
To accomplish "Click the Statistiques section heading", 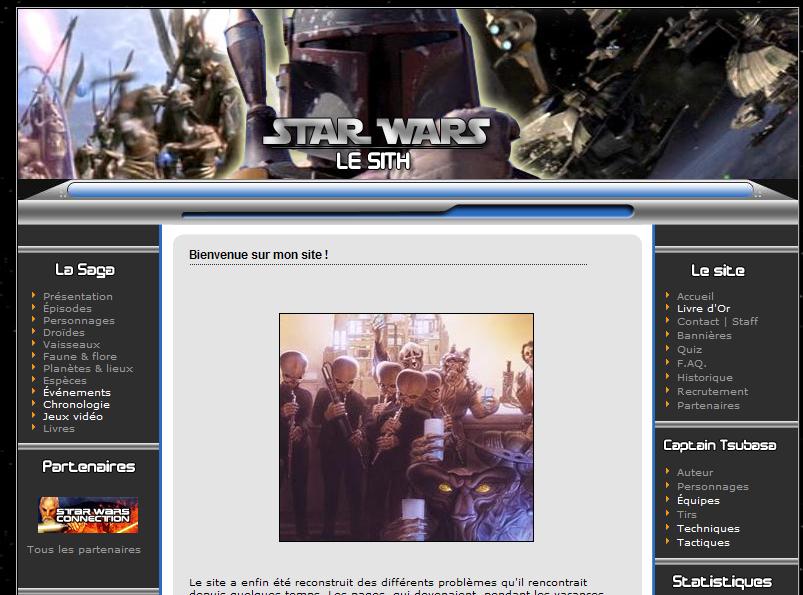I will coord(722,581).
